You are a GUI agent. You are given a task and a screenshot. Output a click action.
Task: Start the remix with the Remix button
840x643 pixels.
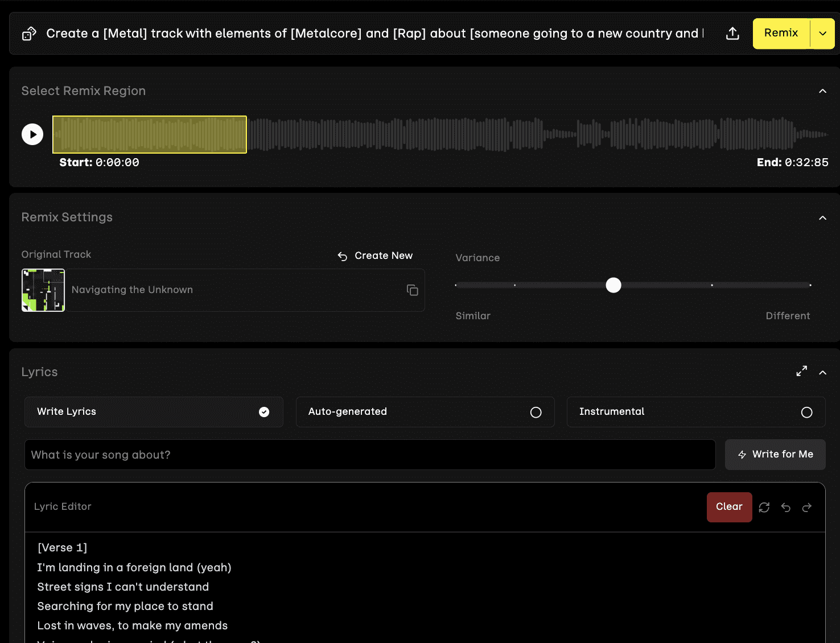[781, 33]
